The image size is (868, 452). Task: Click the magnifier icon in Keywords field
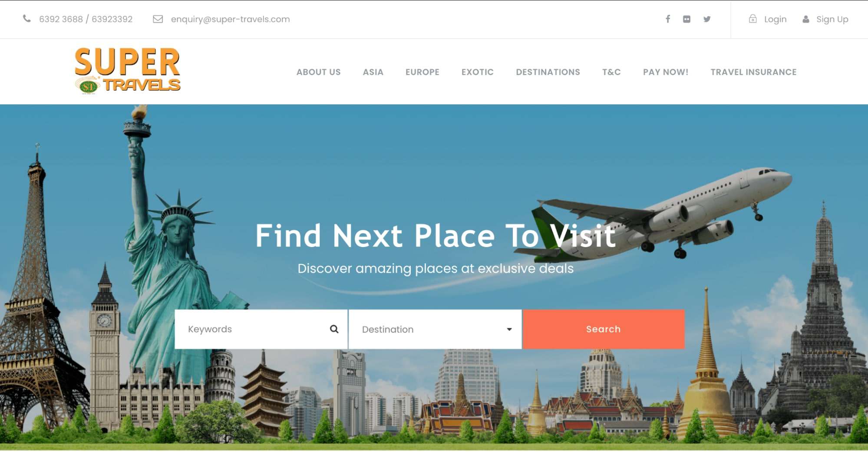334,329
